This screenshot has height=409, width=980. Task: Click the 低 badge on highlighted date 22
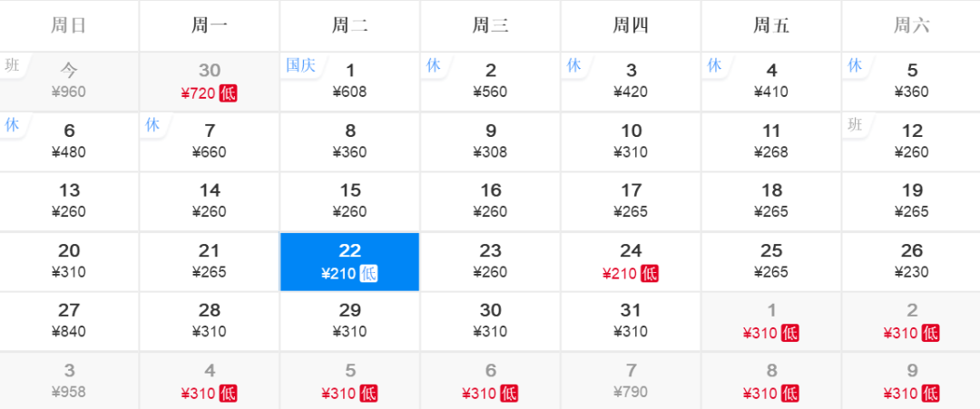pos(368,274)
